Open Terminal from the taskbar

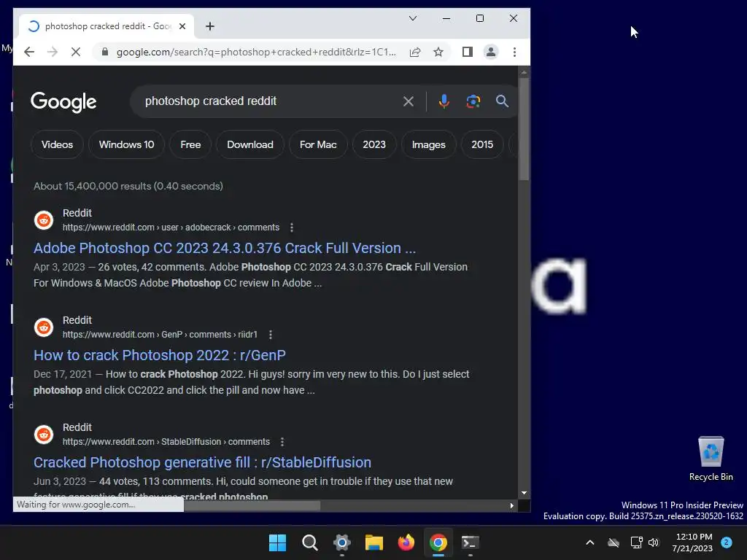tap(471, 542)
